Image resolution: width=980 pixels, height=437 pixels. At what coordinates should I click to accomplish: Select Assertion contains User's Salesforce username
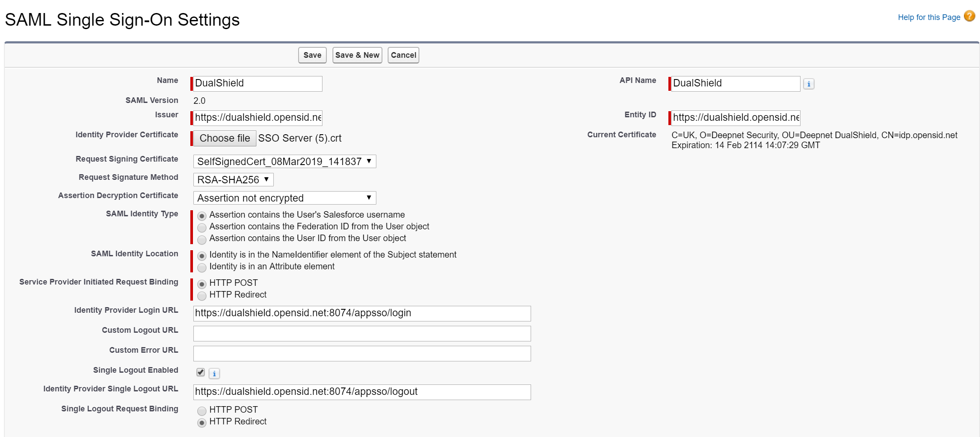(x=202, y=216)
